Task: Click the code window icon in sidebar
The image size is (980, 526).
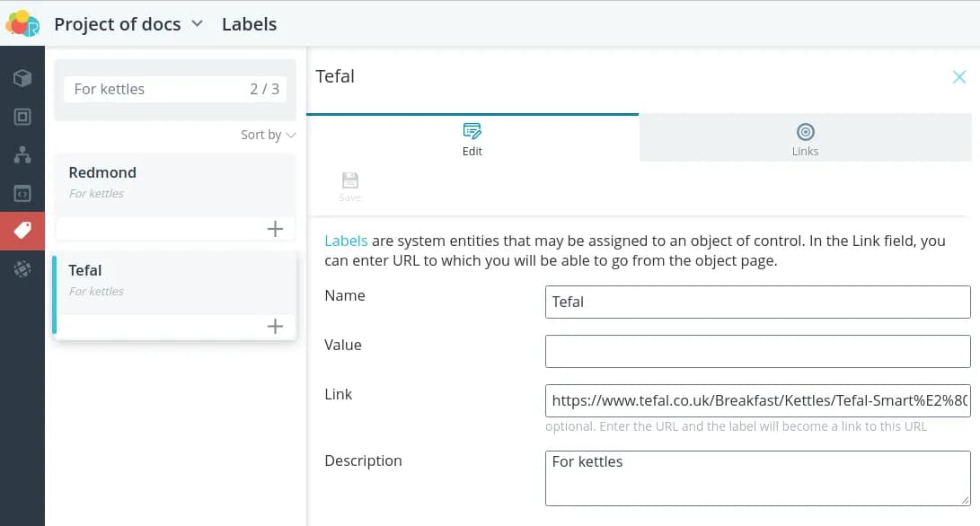Action: coord(22,193)
